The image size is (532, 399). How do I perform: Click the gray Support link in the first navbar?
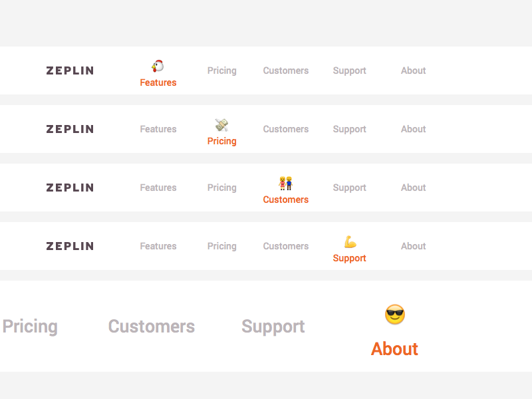pyautogui.click(x=349, y=70)
